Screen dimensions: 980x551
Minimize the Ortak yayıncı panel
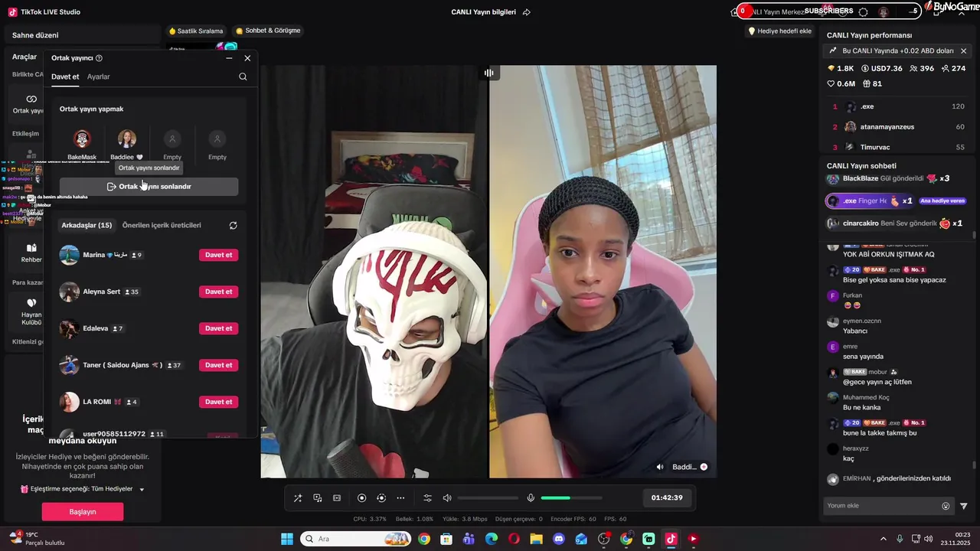[x=229, y=58]
